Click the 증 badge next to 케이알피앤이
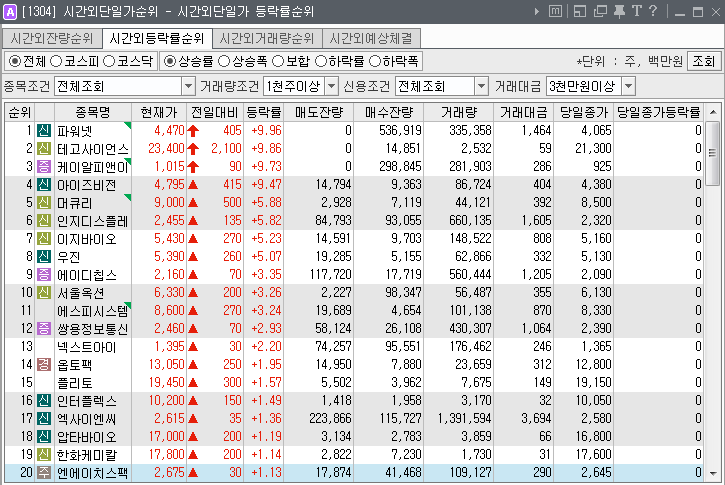This screenshot has height=485, width=725. tap(44, 166)
